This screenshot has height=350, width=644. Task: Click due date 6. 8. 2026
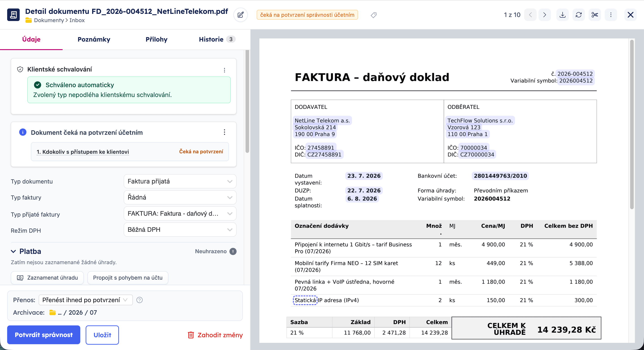[x=362, y=199]
